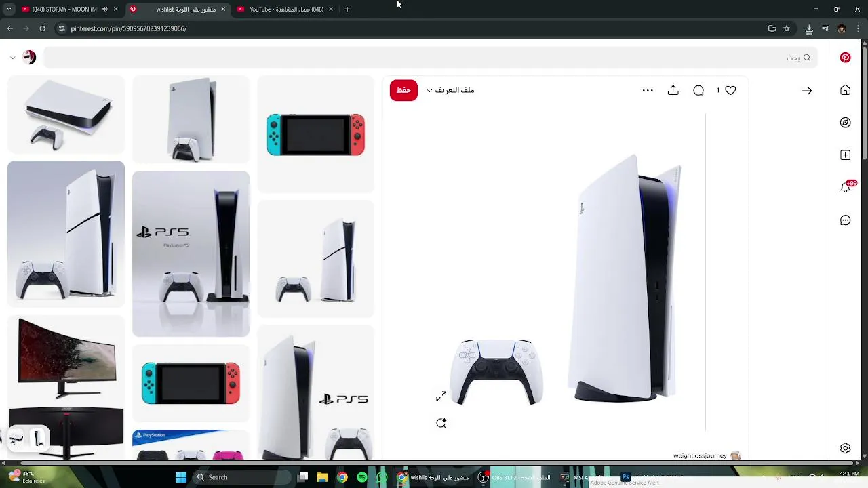Bookmark this page with the star icon

tap(787, 28)
